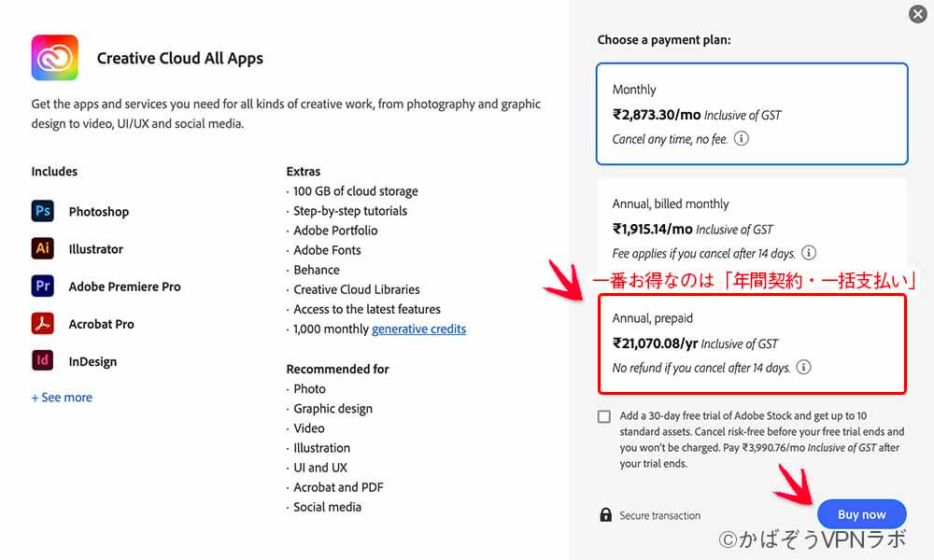
Task: Expand the See more apps list
Action: tap(62, 397)
